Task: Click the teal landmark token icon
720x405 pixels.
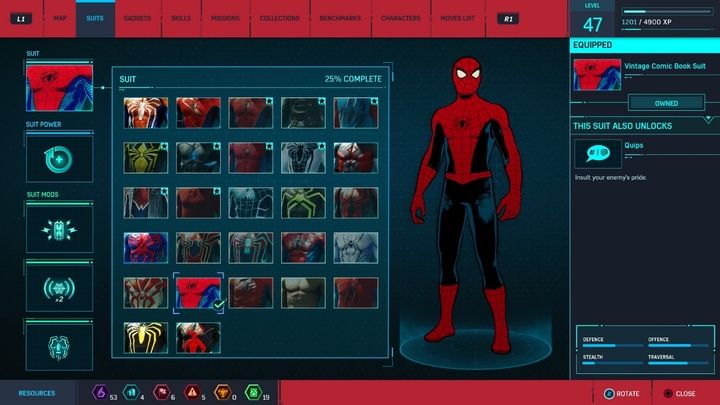Action: pos(131,393)
